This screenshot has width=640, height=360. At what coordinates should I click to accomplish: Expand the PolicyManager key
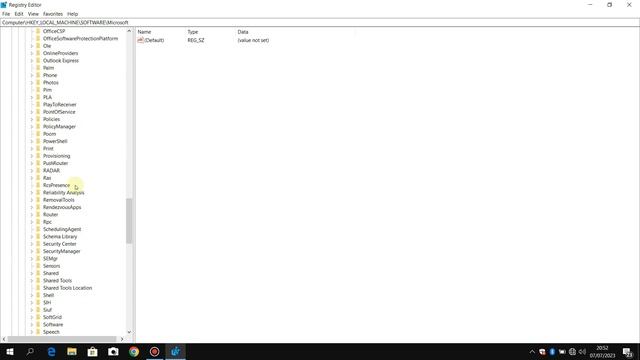tap(32, 127)
